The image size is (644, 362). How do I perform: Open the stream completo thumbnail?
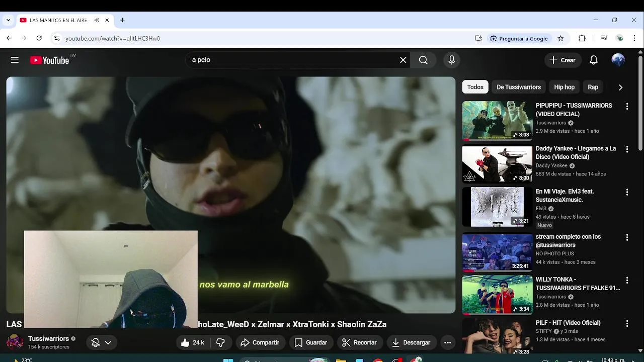[x=497, y=252]
